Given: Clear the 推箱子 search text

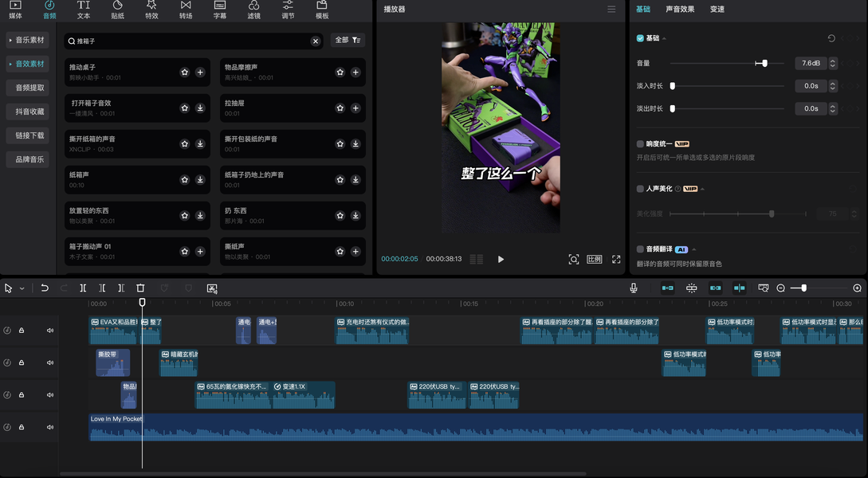Looking at the screenshot, I should [x=315, y=41].
